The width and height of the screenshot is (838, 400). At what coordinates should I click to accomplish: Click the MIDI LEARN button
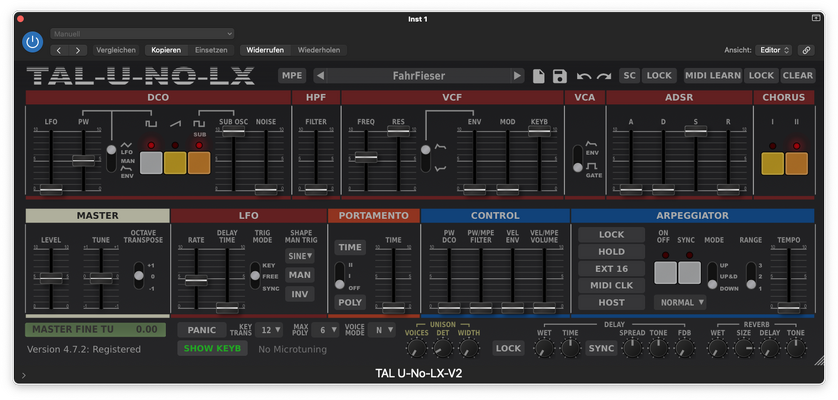click(713, 75)
